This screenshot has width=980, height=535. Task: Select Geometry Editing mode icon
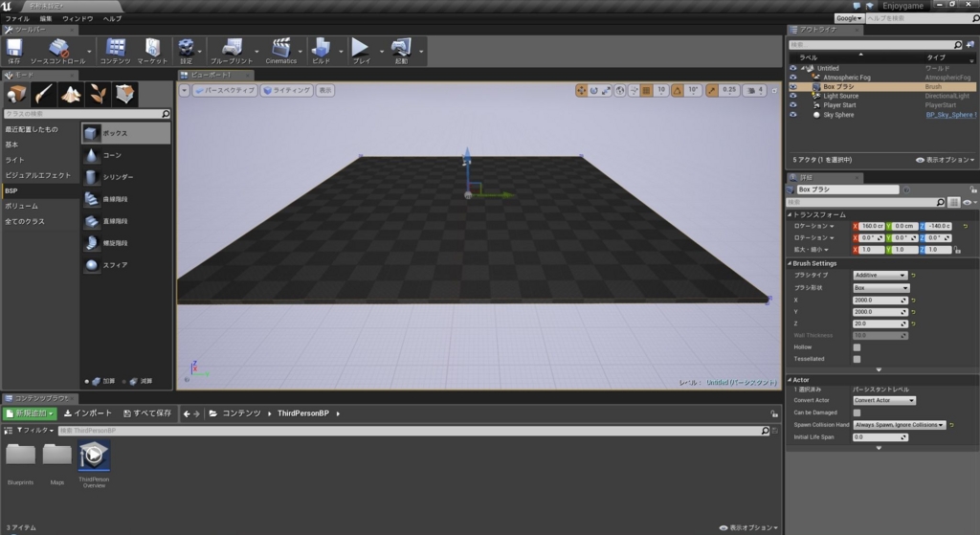125,94
